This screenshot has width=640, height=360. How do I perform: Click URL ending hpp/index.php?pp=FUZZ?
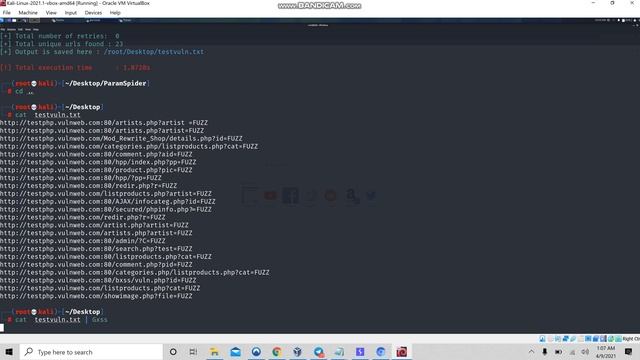tap(98, 162)
